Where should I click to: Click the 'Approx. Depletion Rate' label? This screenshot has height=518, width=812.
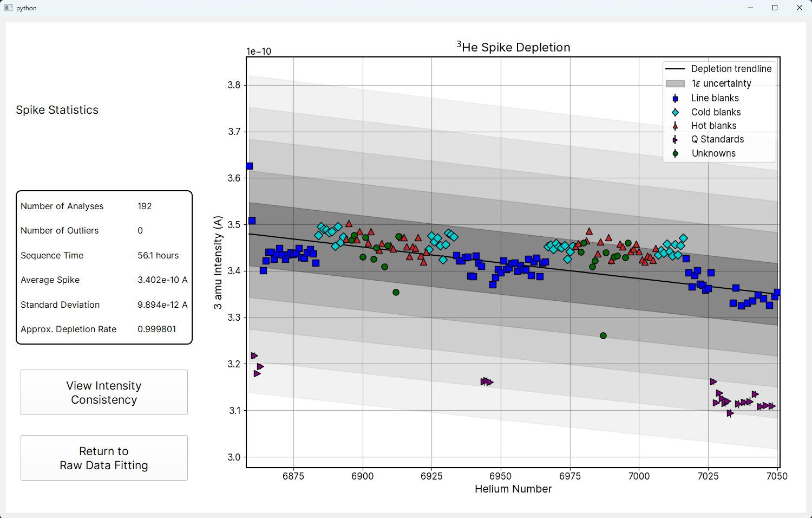(68, 329)
